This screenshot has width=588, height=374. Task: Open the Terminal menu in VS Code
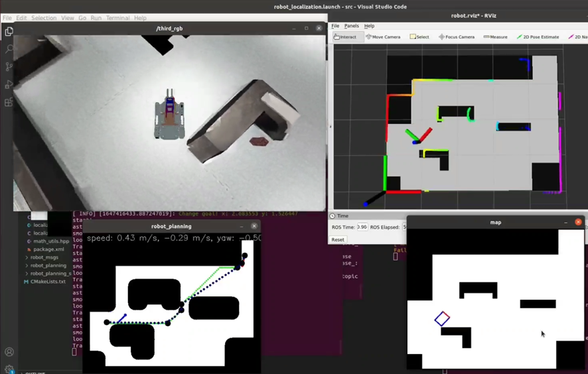[117, 18]
